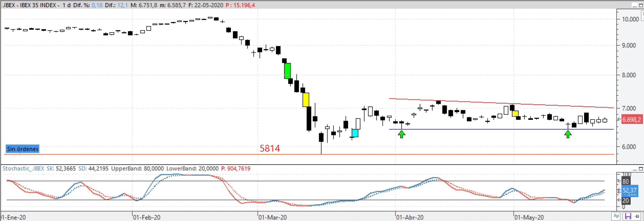Click the 'M: 6.751,8' maximum value
Viewport: 644px width, 221px height.
pyautogui.click(x=144, y=5)
